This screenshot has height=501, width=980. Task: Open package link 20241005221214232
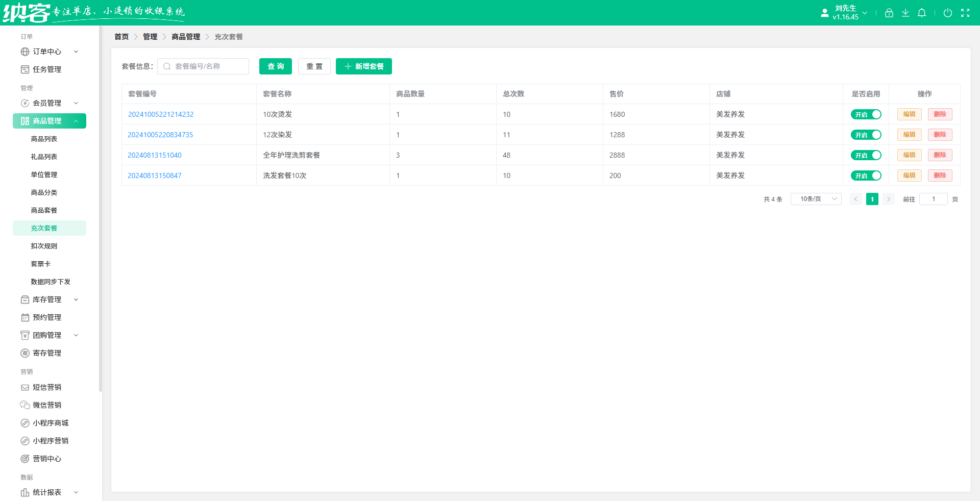[x=161, y=114]
